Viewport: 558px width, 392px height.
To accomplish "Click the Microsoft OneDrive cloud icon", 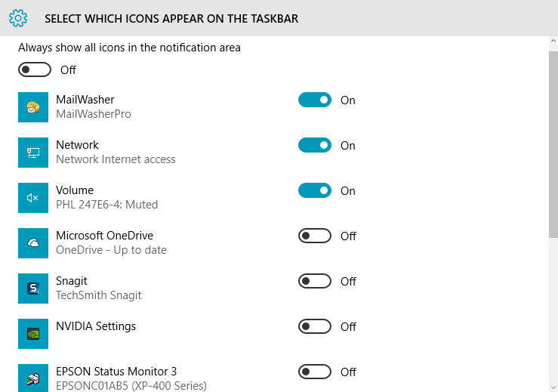I will click(x=33, y=243).
